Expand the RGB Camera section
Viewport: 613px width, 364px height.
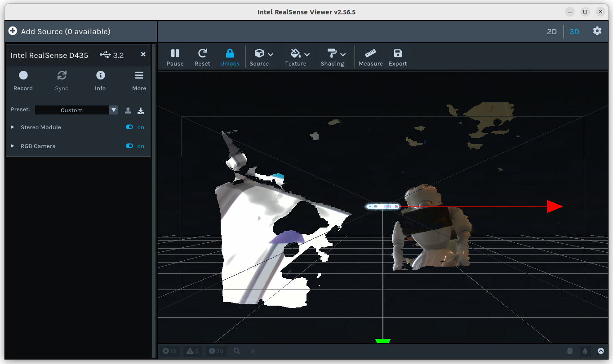(13, 146)
